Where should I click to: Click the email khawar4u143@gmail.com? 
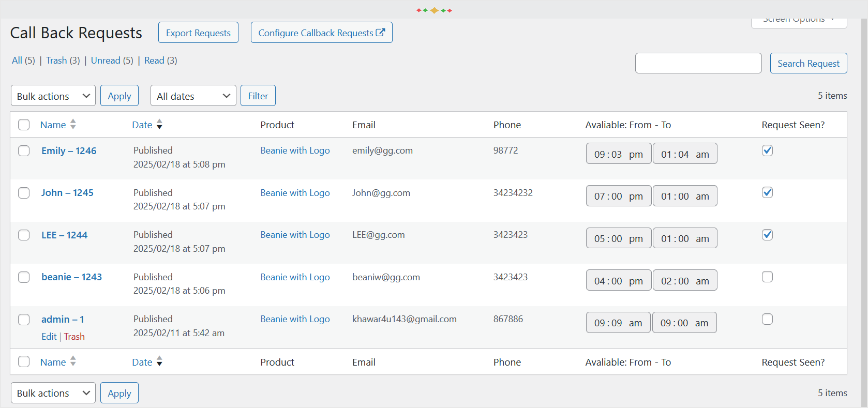[x=405, y=319]
